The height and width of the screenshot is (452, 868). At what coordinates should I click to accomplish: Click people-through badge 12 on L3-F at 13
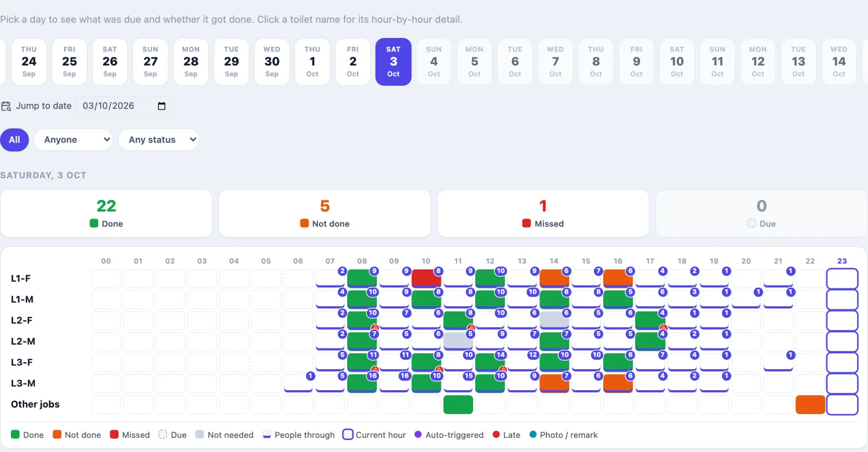tap(533, 355)
